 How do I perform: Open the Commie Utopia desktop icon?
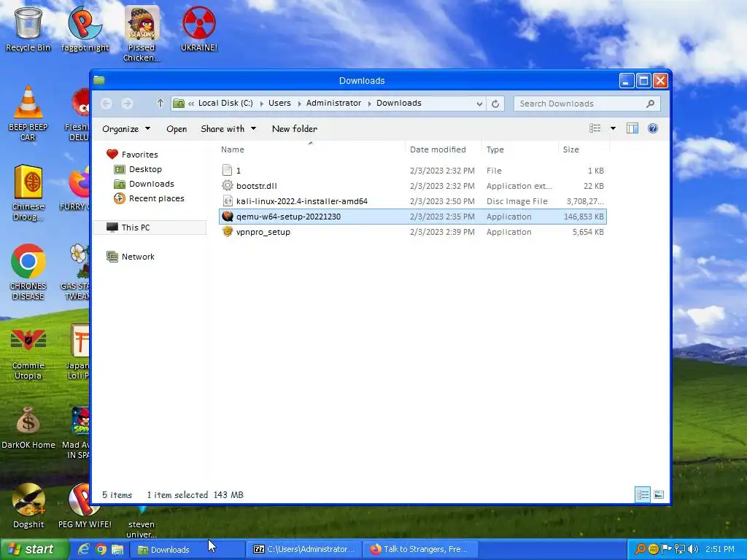pos(28,351)
